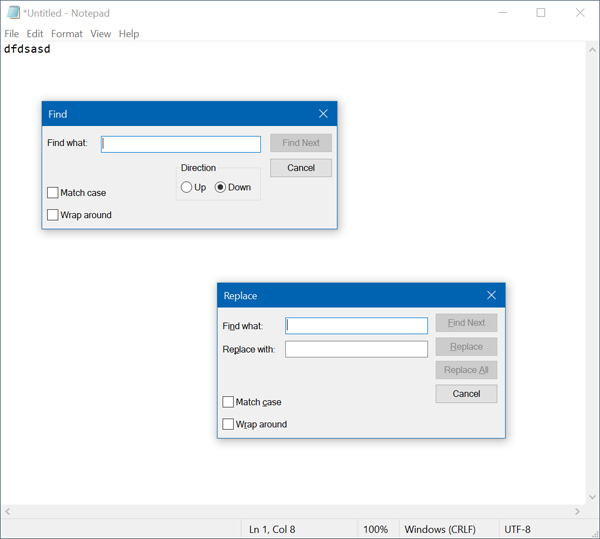600x539 pixels.
Task: Tick Match case in Replace dialog
Action: 228,402
